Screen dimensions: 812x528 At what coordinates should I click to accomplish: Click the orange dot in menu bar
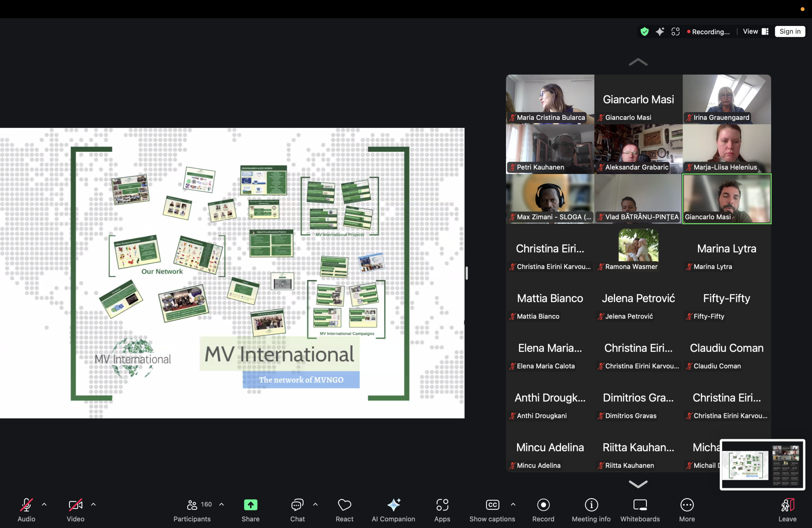pyautogui.click(x=802, y=9)
